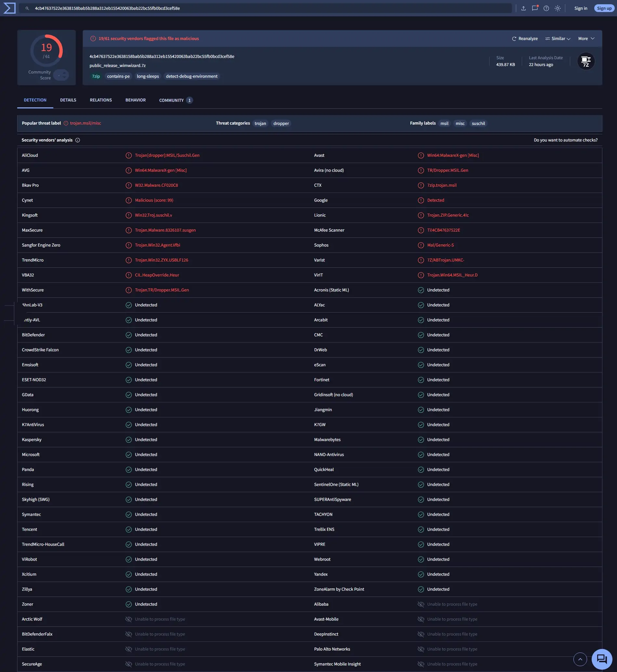
Task: Click the Reanalyze button
Action: (525, 39)
